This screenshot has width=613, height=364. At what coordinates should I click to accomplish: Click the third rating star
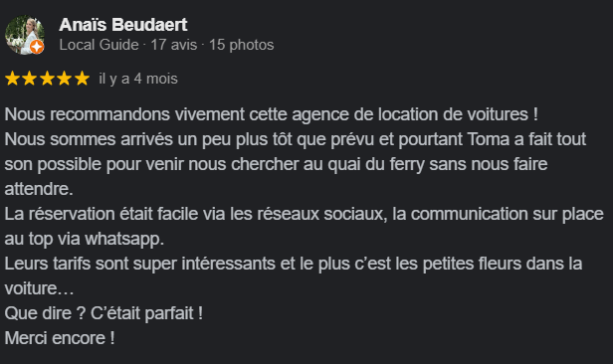pos(47,79)
